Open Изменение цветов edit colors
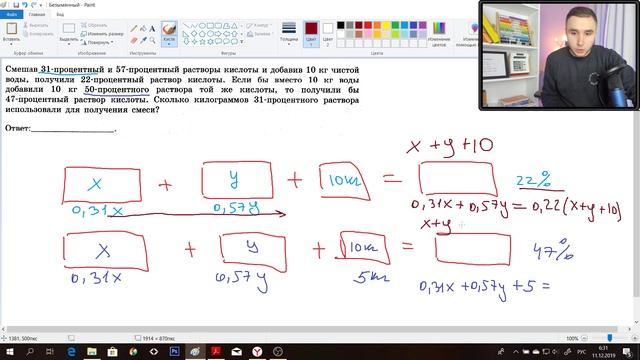The width and height of the screenshot is (640, 360). tap(439, 34)
